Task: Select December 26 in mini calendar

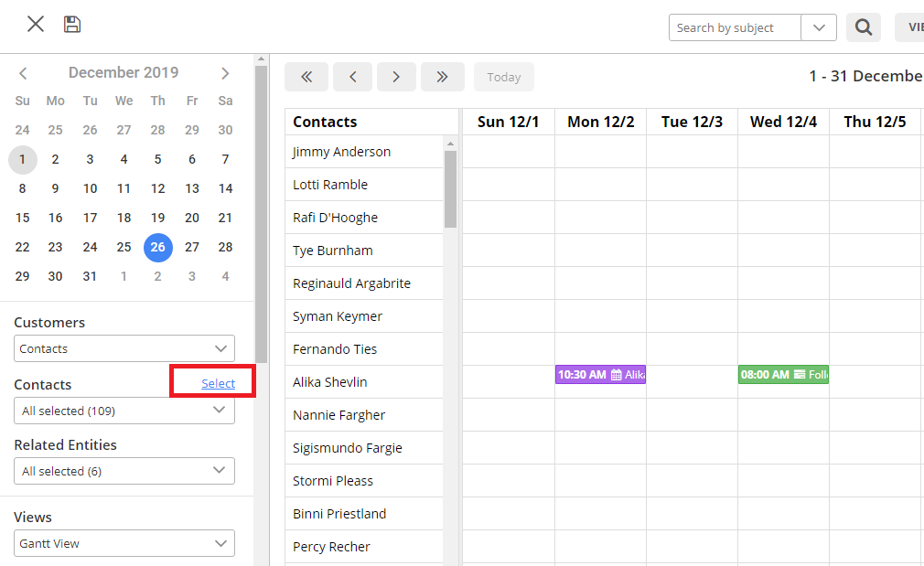Action: click(x=158, y=247)
